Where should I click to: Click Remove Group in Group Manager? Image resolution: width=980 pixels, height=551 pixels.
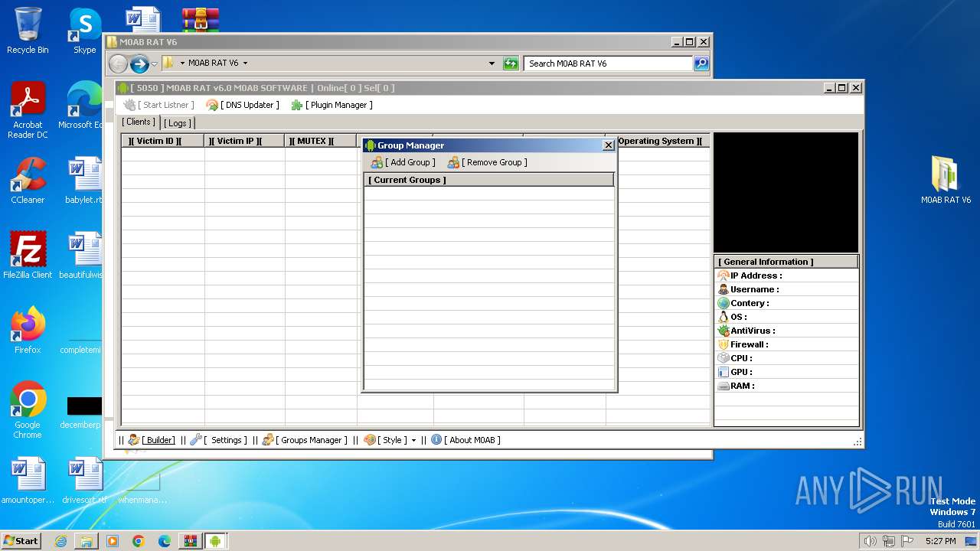pos(488,162)
